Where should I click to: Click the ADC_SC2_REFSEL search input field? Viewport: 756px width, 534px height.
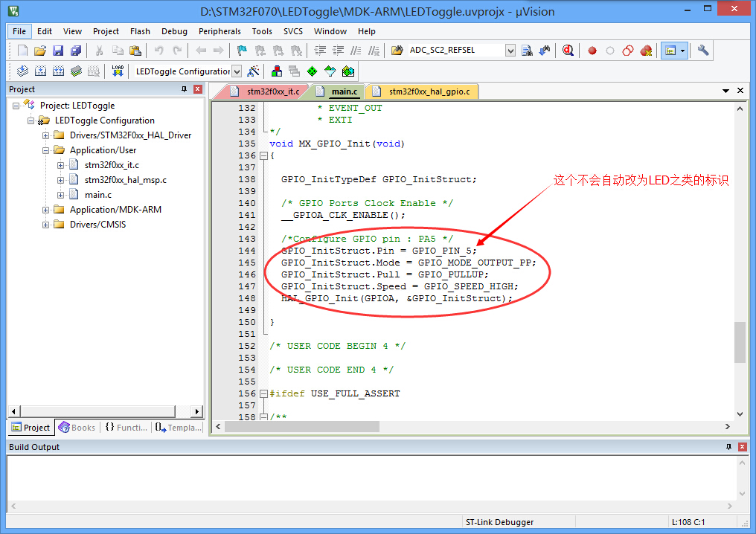(456, 50)
